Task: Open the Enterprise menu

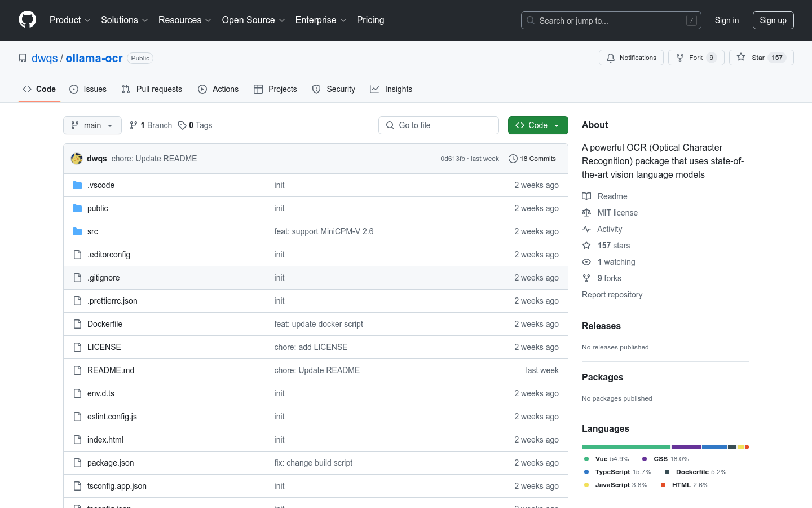Action: [x=321, y=20]
